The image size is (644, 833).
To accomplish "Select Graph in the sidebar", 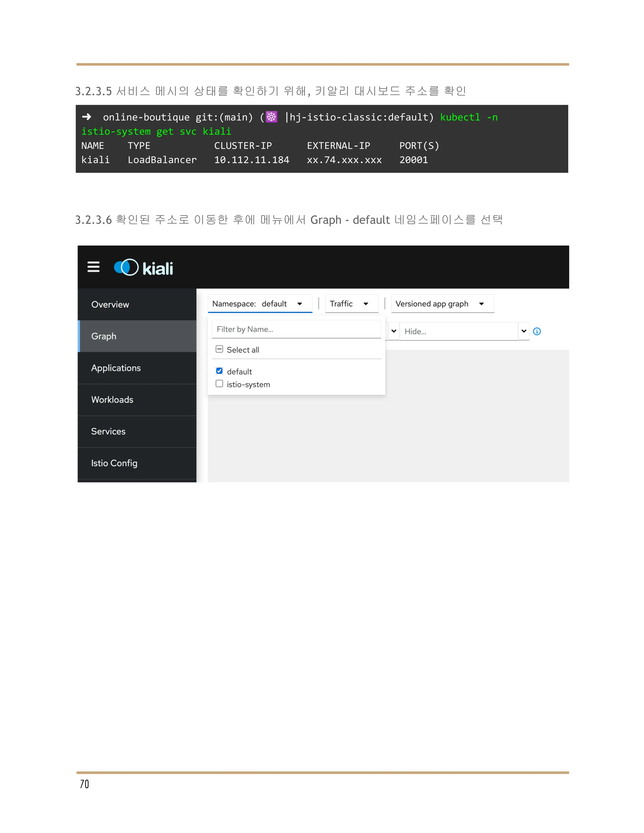I will [137, 336].
